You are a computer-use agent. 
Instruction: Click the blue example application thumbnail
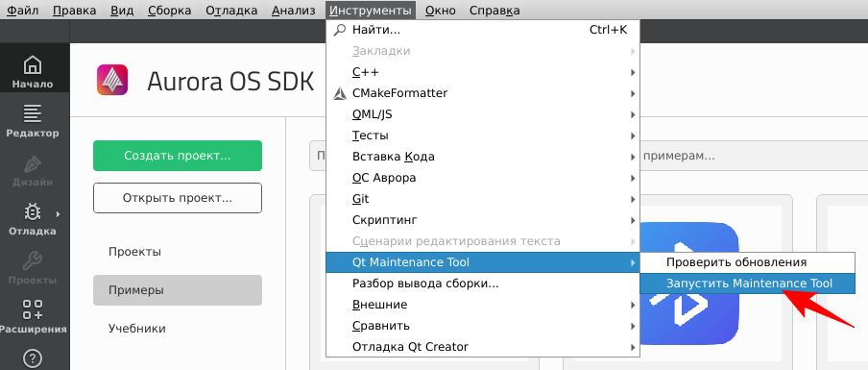tap(689, 284)
